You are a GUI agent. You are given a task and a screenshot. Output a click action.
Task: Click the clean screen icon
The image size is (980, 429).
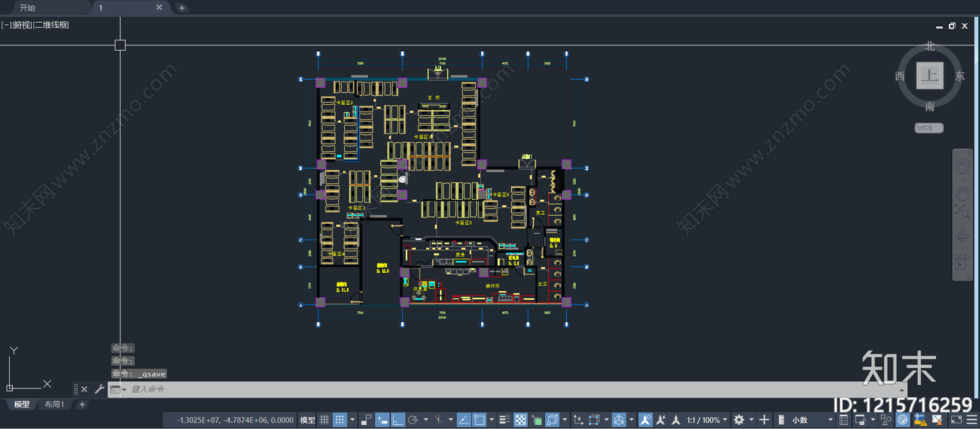click(957, 420)
